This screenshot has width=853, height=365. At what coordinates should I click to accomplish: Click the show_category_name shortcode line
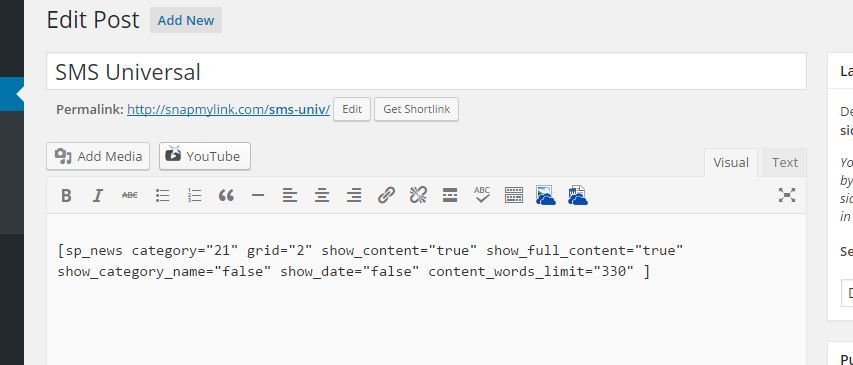pyautogui.click(x=354, y=271)
